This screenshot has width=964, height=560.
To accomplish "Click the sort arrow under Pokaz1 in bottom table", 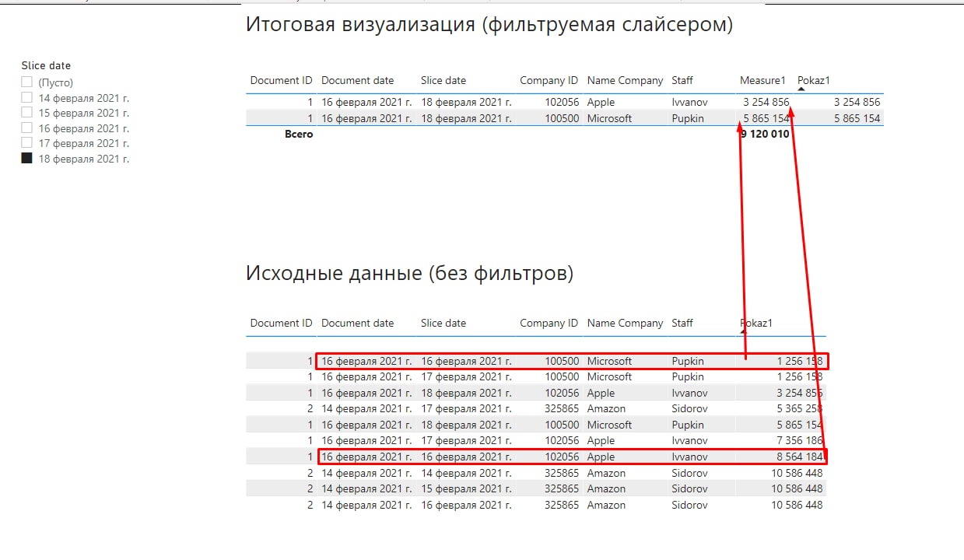I will (x=743, y=332).
